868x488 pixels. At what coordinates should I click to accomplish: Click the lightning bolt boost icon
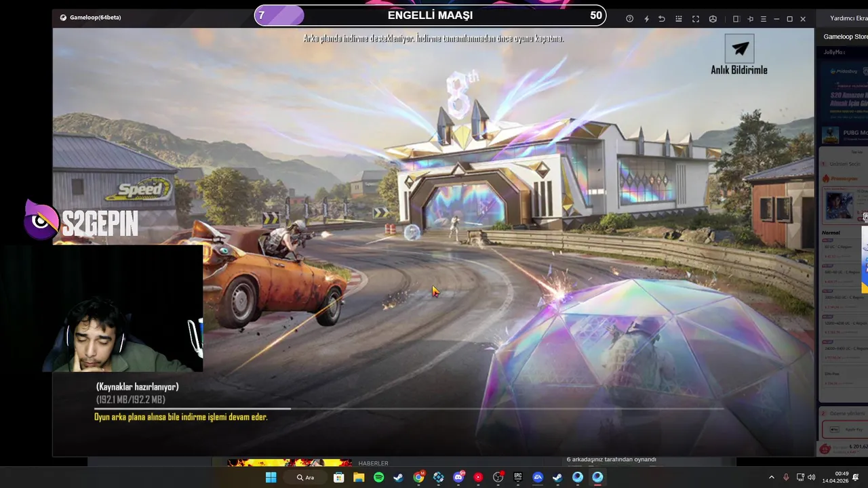646,19
